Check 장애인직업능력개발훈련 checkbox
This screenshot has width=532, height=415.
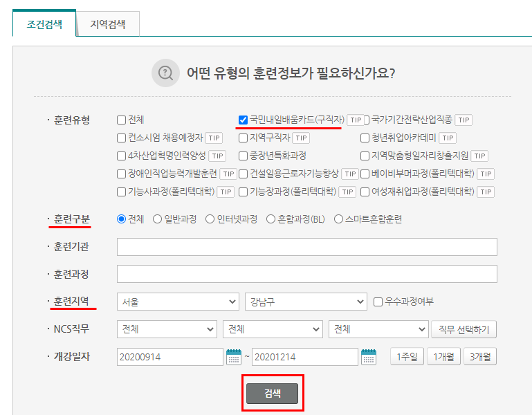pyautogui.click(x=121, y=174)
